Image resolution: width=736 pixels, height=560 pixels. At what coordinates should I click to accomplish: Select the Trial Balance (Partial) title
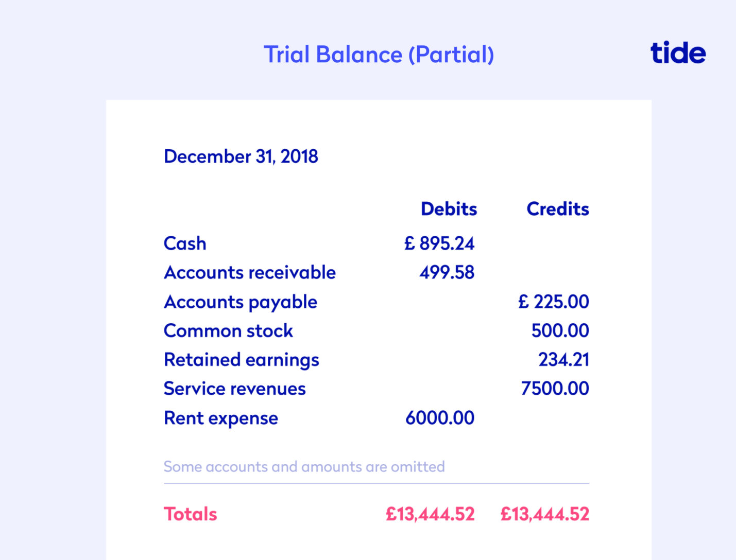point(379,55)
